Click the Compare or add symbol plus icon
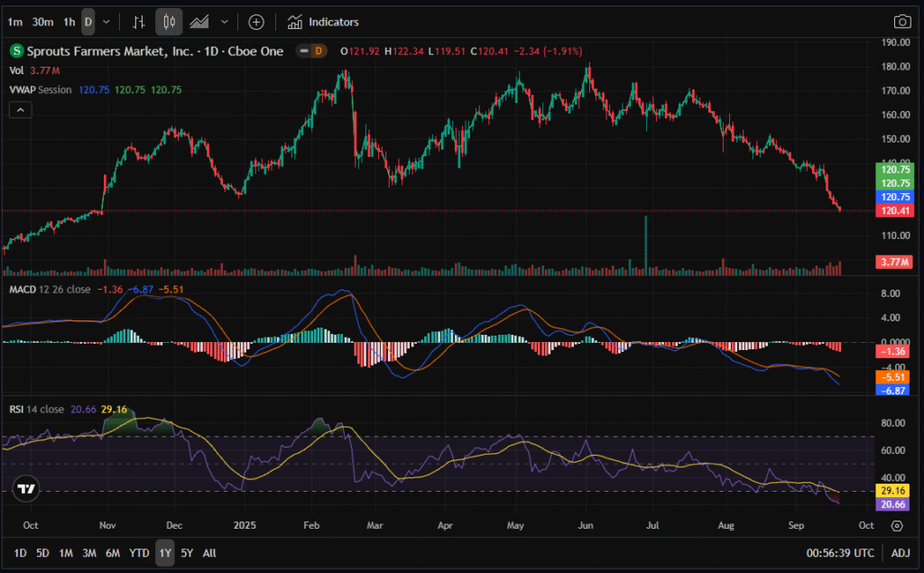 pyautogui.click(x=256, y=22)
